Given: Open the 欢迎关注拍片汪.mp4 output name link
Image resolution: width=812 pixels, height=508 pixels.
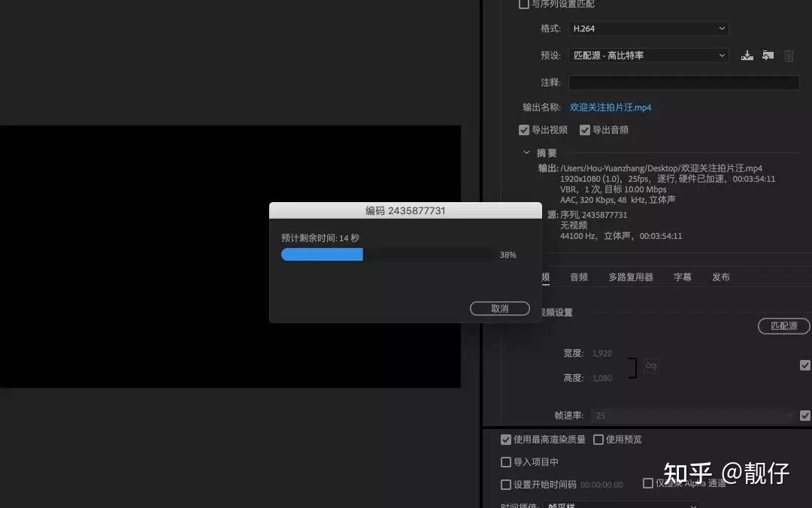Looking at the screenshot, I should (x=611, y=107).
